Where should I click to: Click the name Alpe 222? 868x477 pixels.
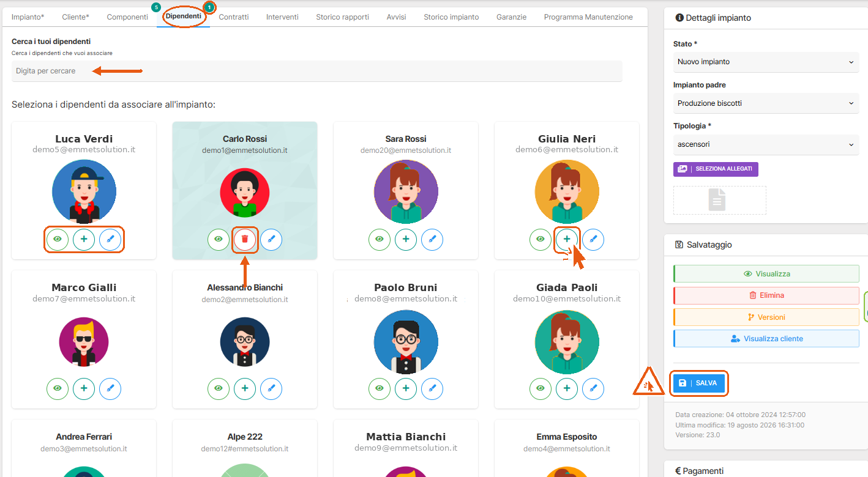[x=245, y=437]
